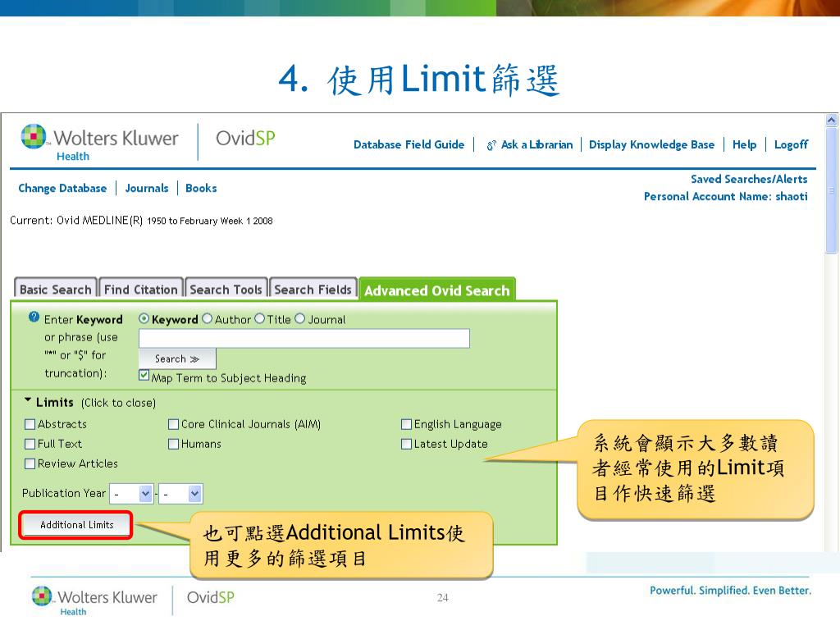Viewport: 840px width, 630px height.
Task: Click the 'Current: Ovid MEDLINE(R)' database text
Action: click(x=76, y=220)
